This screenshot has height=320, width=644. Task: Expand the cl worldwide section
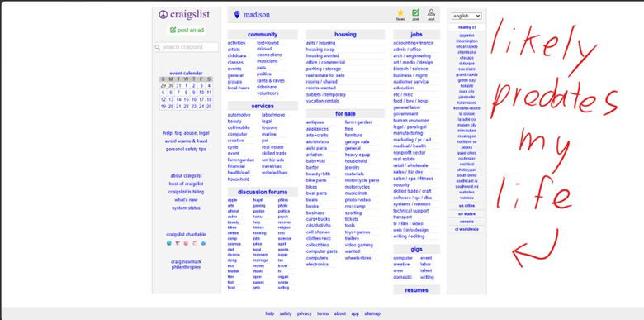point(466,229)
